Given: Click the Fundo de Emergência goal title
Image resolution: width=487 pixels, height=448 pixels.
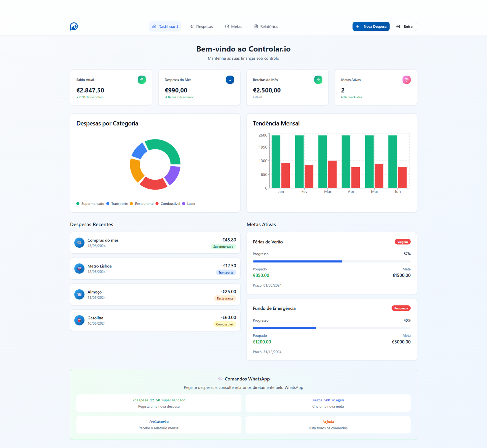Looking at the screenshot, I should click(274, 309).
